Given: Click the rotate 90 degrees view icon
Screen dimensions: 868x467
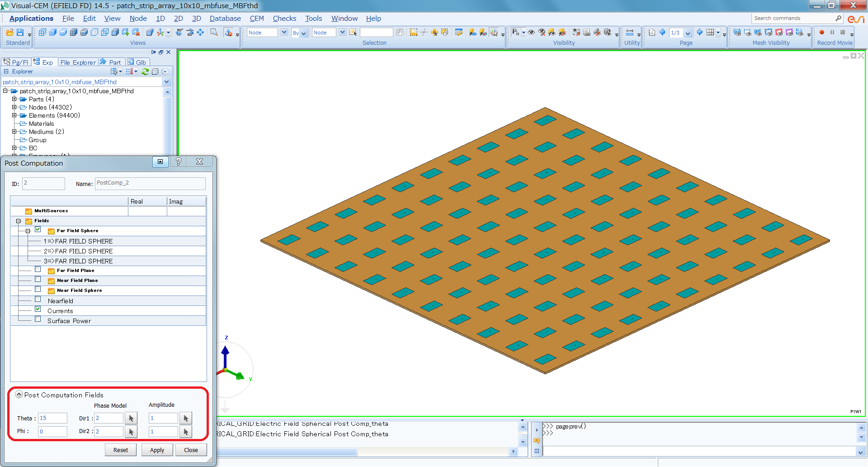Looking at the screenshot, I should pyautogui.click(x=179, y=32).
